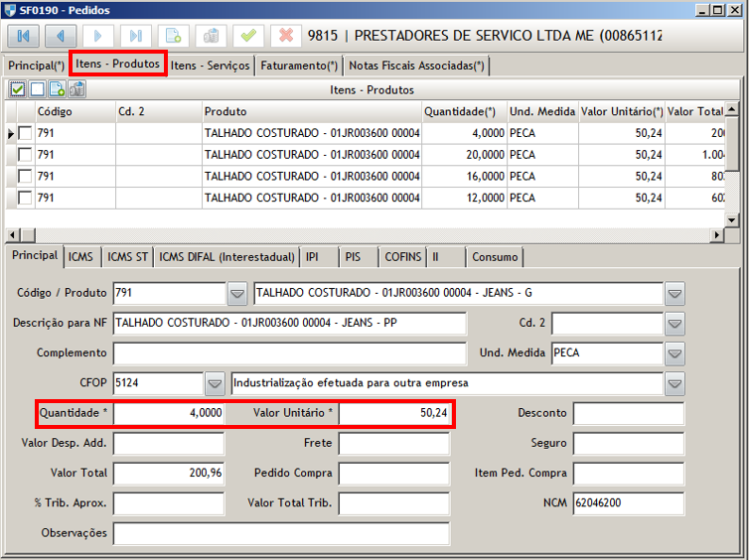Select all items with grid check-all icon
This screenshot has width=749, height=560.
pyautogui.click(x=19, y=89)
